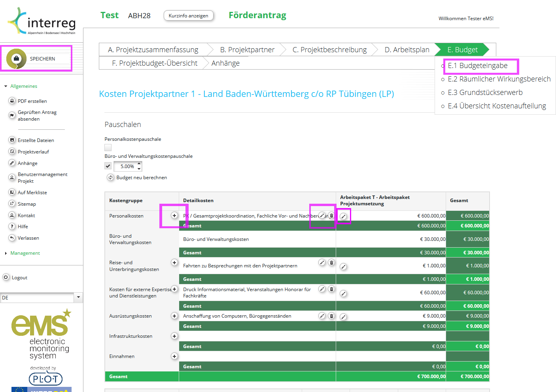Click the Logout link
Viewport: 556px width, 392px height.
tap(19, 278)
